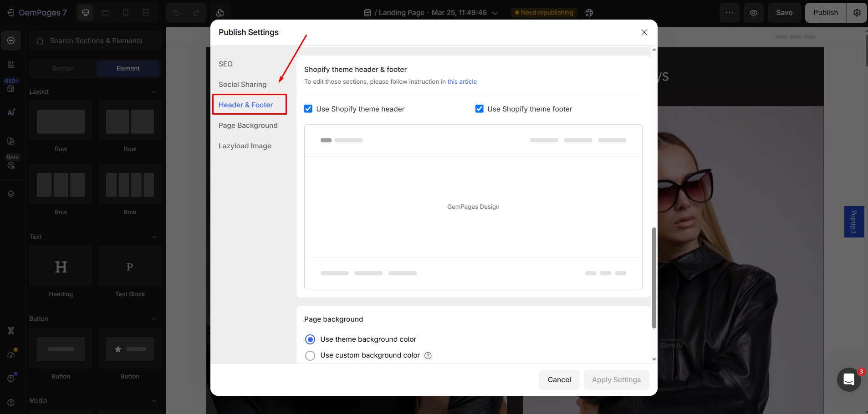Click the Publish button
868x414 pixels.
click(826, 13)
